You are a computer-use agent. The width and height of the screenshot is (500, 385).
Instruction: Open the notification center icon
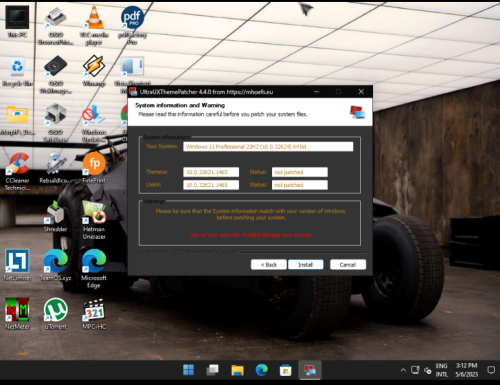tap(491, 370)
